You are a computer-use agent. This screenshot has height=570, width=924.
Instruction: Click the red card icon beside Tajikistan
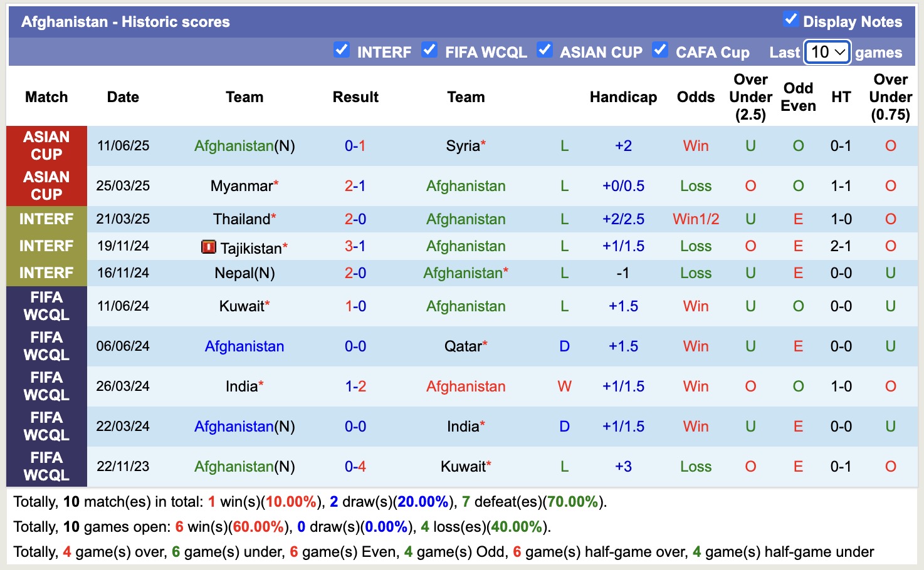210,247
